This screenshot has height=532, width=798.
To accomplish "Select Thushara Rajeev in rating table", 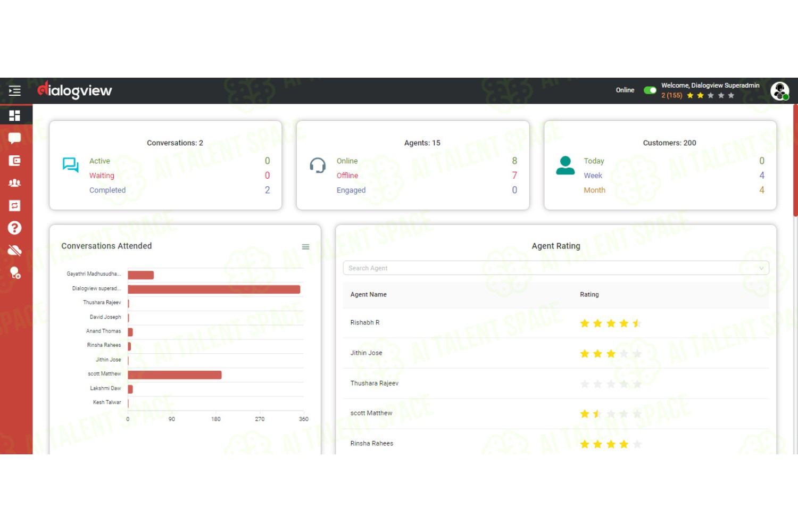I will pos(374,384).
